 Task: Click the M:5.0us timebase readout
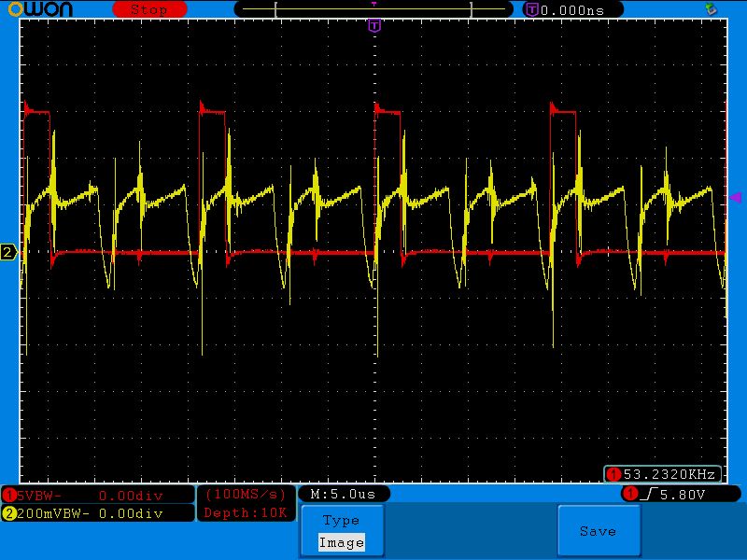343,494
